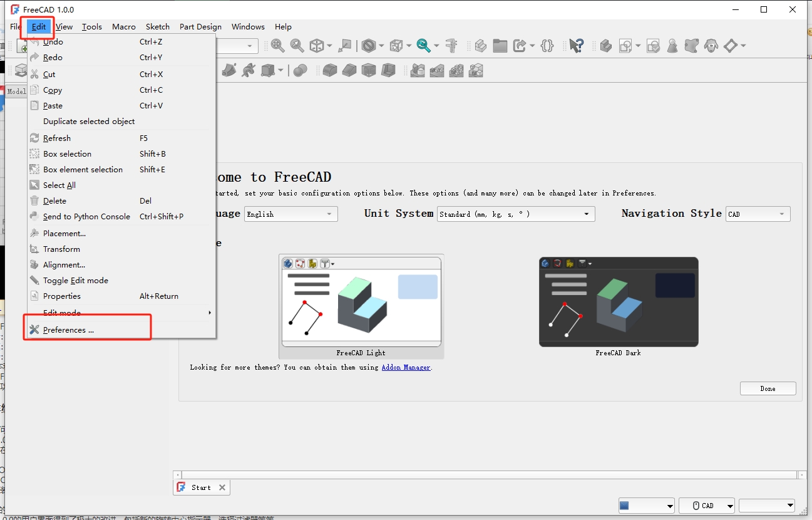Click the Create Part toolbar icon
Viewport: 812px width, 520px height.
point(480,46)
